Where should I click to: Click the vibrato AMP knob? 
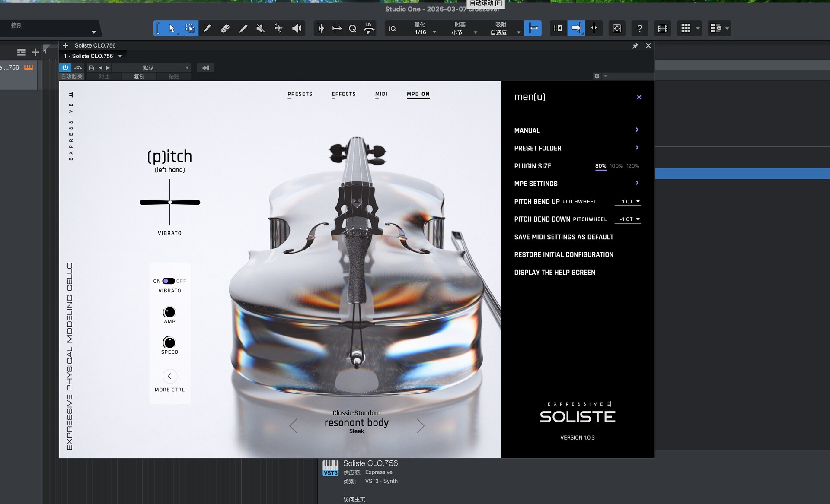coord(169,312)
